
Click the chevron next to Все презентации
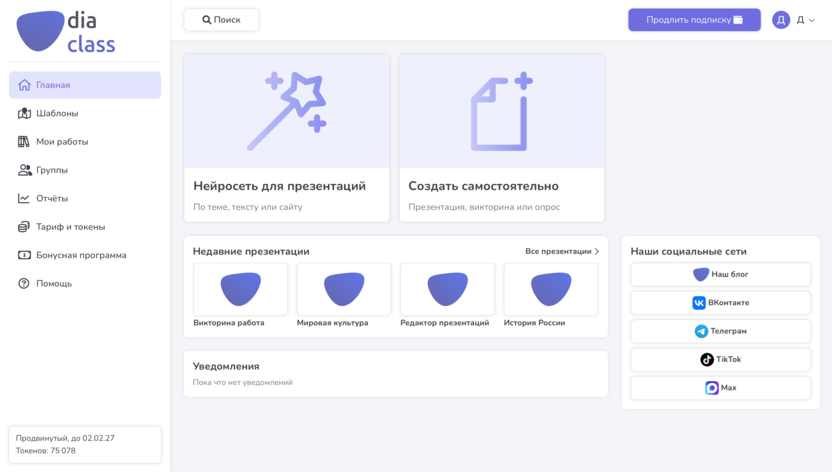(597, 251)
